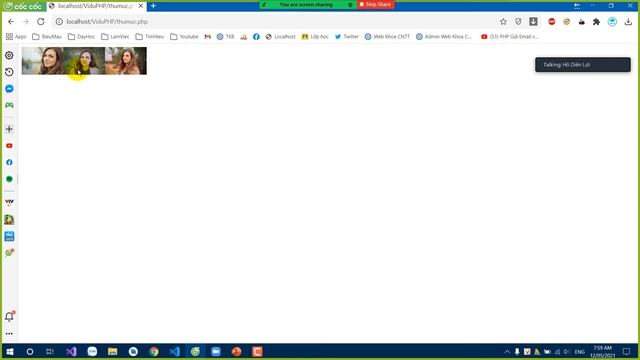Image resolution: width=640 pixels, height=360 pixels.
Task: Open the ENG language input indicator
Action: (x=580, y=351)
